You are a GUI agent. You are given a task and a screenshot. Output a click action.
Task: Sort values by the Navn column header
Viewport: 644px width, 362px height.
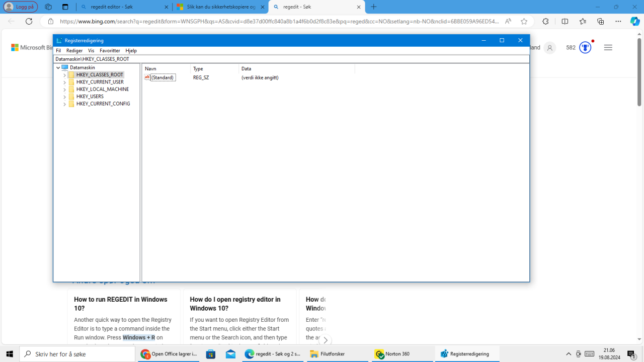tap(166, 68)
